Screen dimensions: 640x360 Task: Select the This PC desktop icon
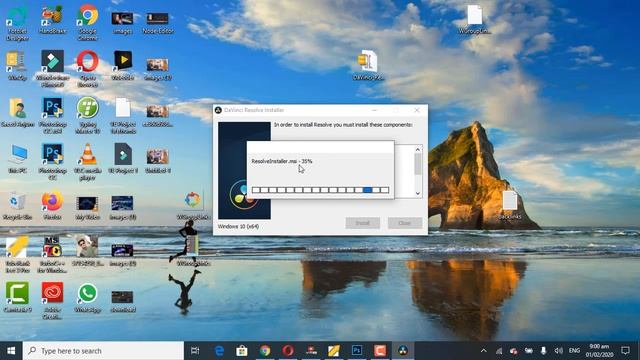point(18,159)
